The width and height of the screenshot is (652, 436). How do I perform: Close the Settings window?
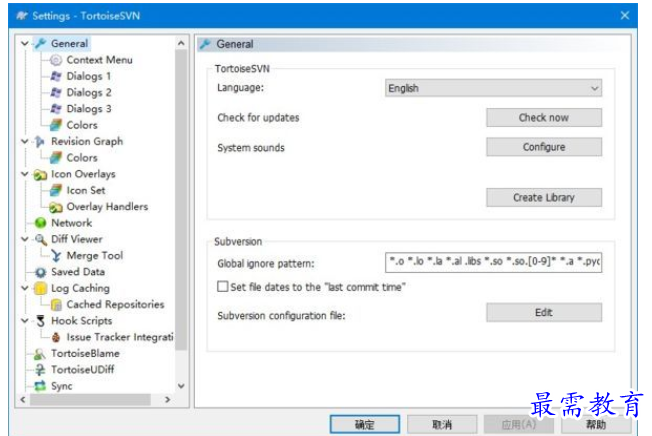tap(625, 15)
